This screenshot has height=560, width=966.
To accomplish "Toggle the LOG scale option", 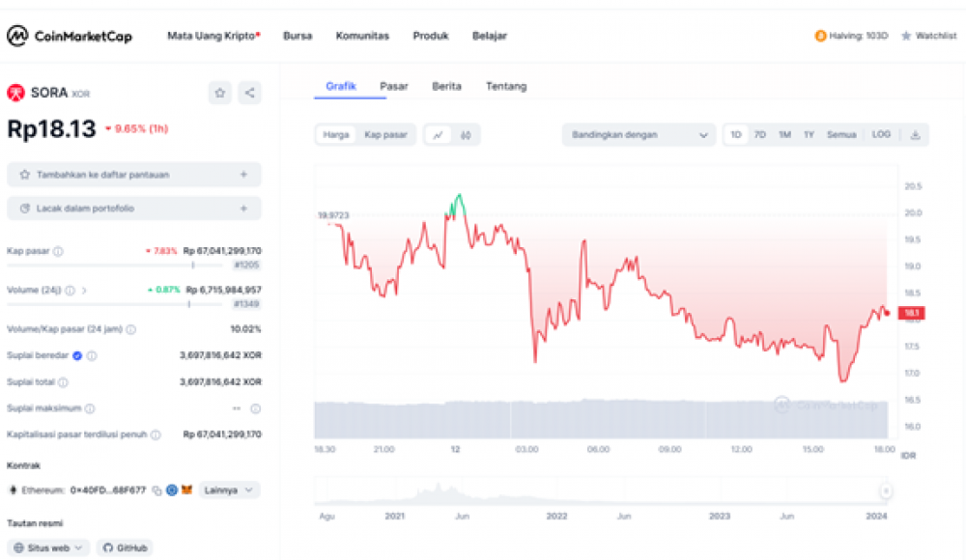I will [881, 135].
